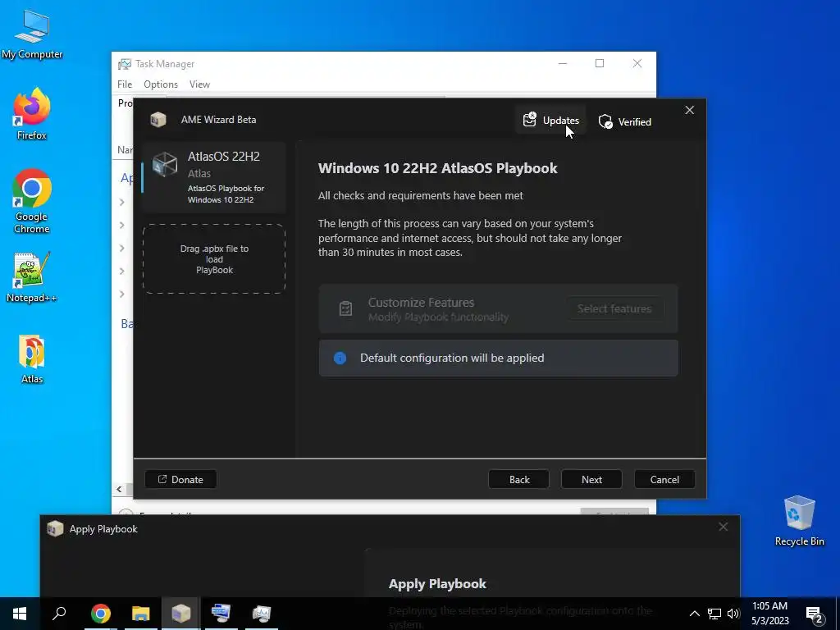Select the AtlasOS 22H2 playbook entry
Screen dimensions: 840x630
(214, 177)
